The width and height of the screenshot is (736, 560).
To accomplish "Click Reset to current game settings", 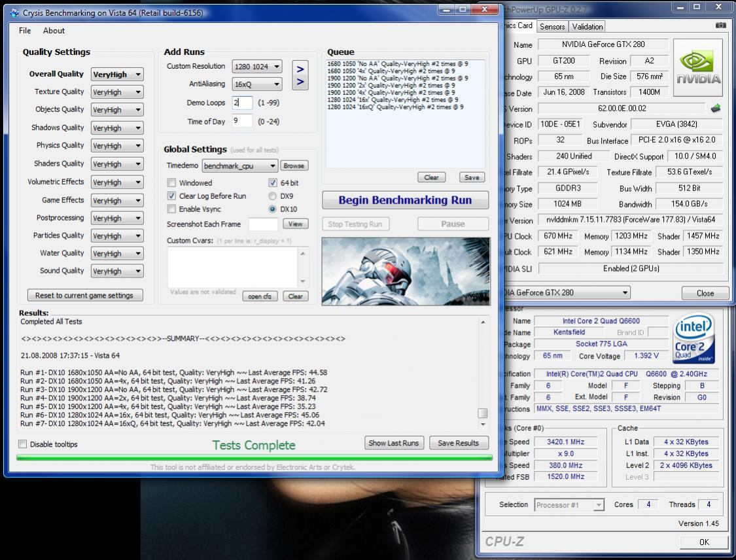I will 84,295.
